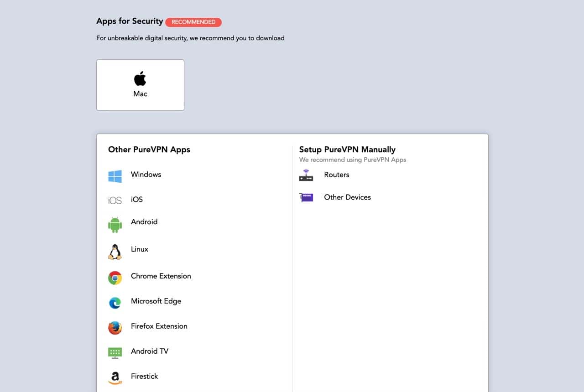Click 'We recommend using PureVPN Apps' text
The height and width of the screenshot is (392, 584).
(353, 160)
